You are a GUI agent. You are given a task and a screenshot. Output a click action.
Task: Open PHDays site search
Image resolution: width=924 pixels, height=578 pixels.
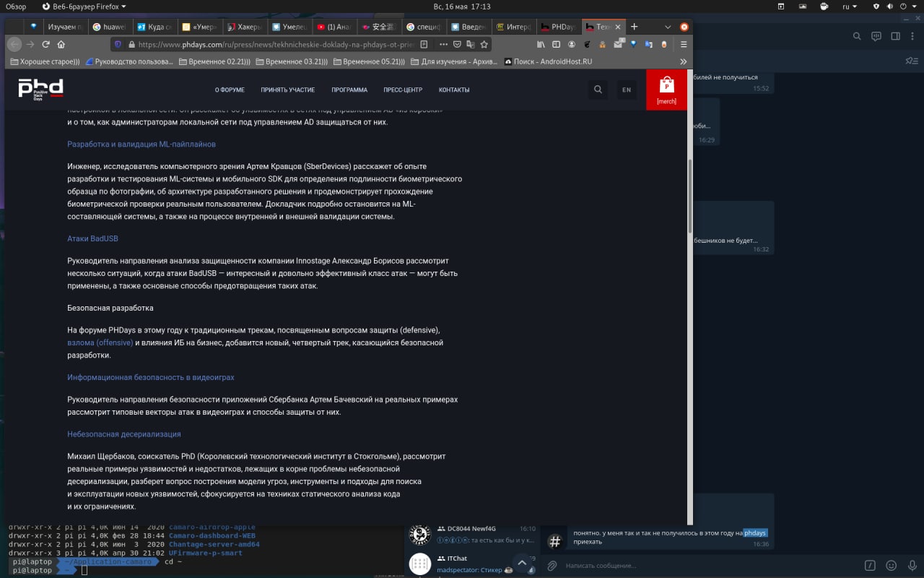pyautogui.click(x=598, y=90)
